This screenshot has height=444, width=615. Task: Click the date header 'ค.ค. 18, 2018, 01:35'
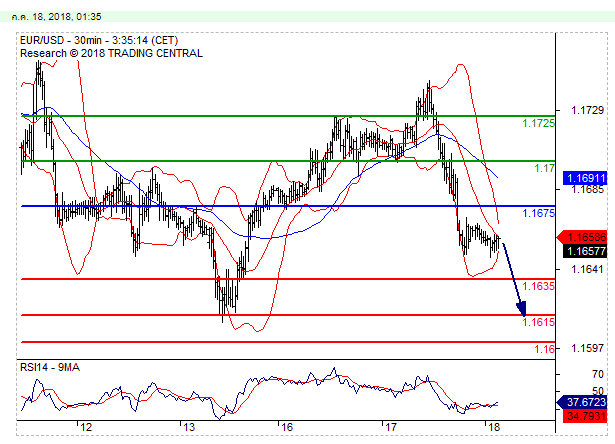[56, 17]
